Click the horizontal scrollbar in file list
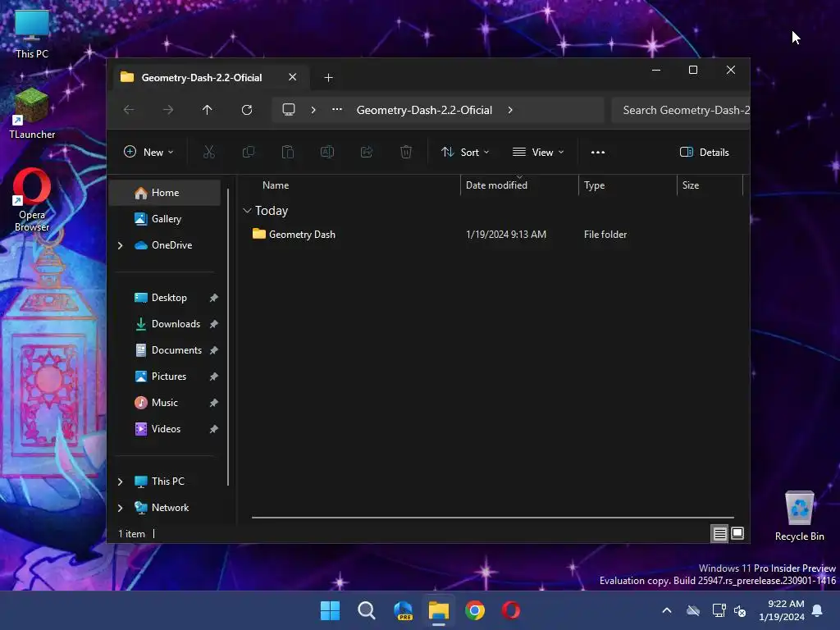This screenshot has width=840, height=630. click(x=492, y=518)
